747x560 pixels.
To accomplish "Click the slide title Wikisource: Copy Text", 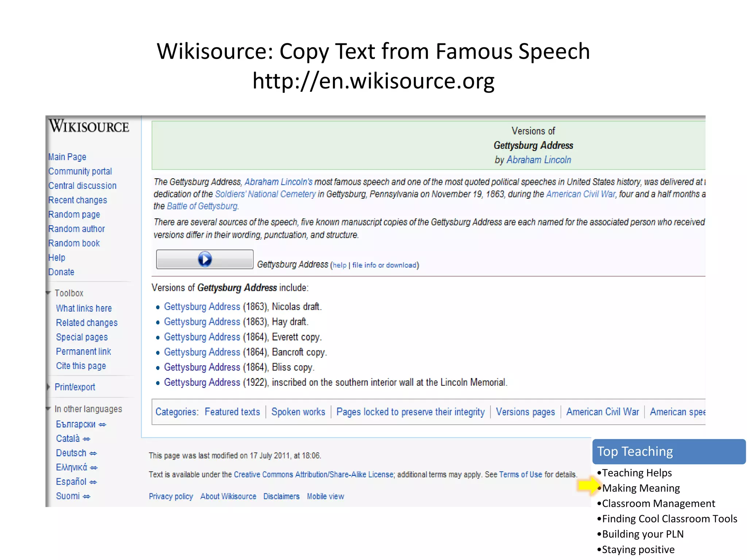I will (x=373, y=51).
